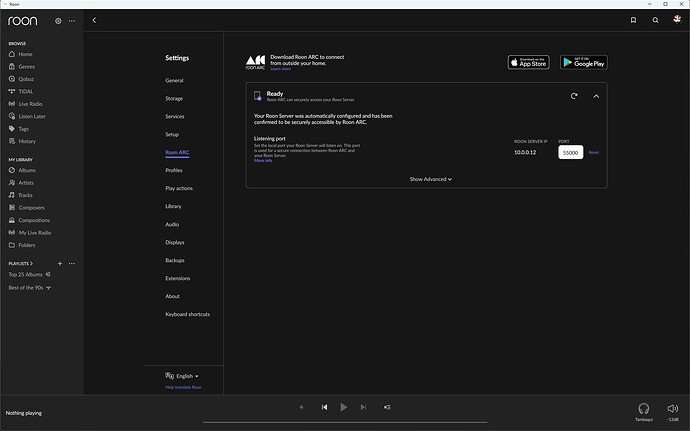Click the Qobuz icon in sidebar
690x431 pixels.
[12, 79]
